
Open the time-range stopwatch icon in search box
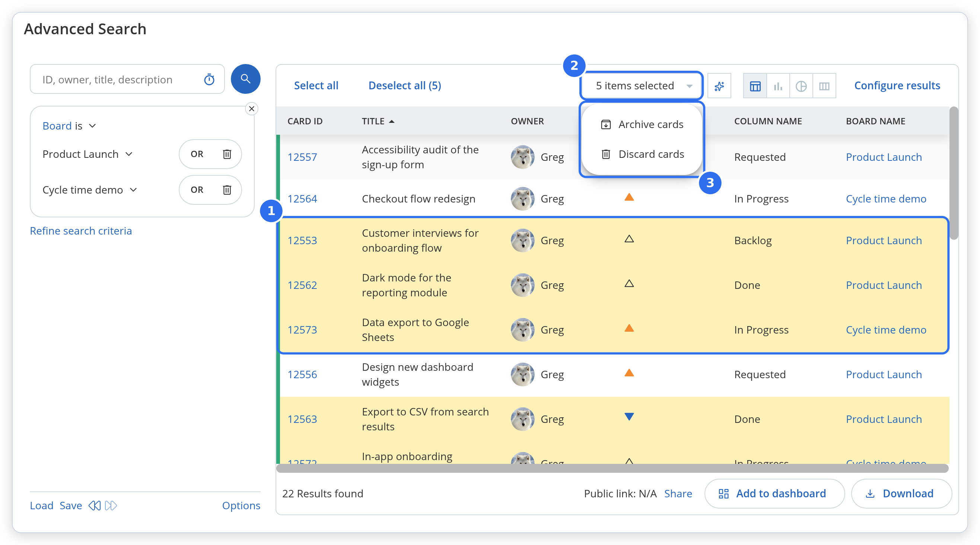209,80
